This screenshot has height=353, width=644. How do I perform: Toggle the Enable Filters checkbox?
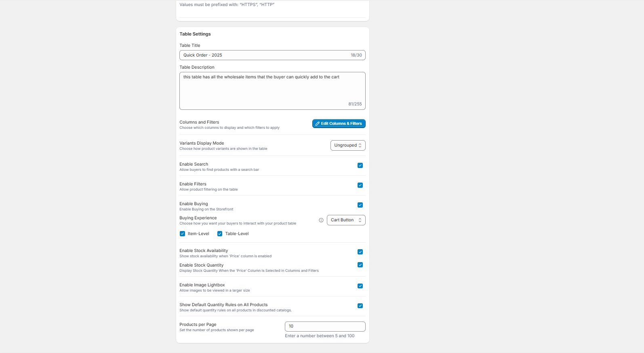360,185
